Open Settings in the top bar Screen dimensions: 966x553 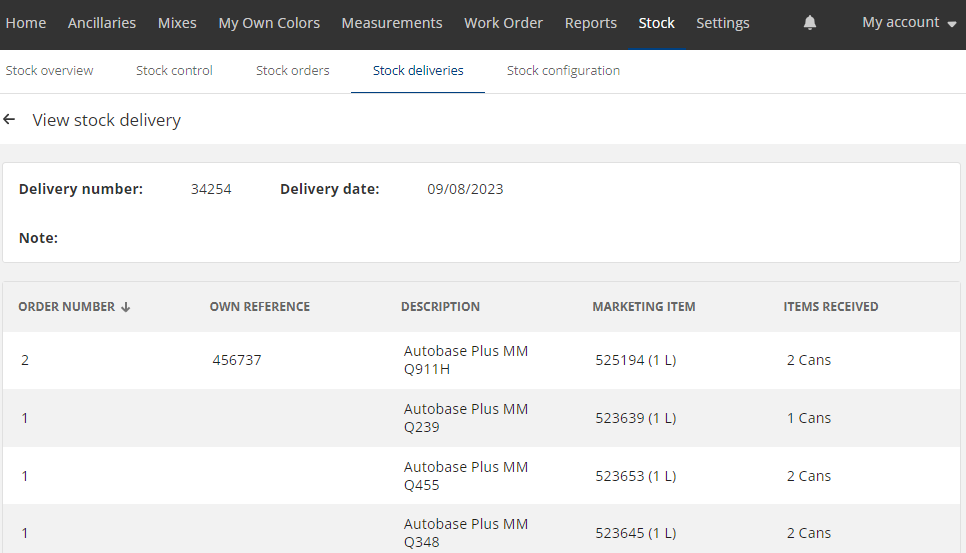point(722,23)
